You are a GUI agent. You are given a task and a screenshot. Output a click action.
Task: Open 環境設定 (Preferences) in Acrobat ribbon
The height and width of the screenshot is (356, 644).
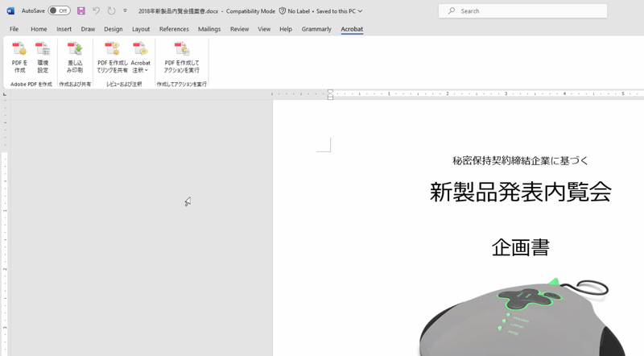[43, 57]
